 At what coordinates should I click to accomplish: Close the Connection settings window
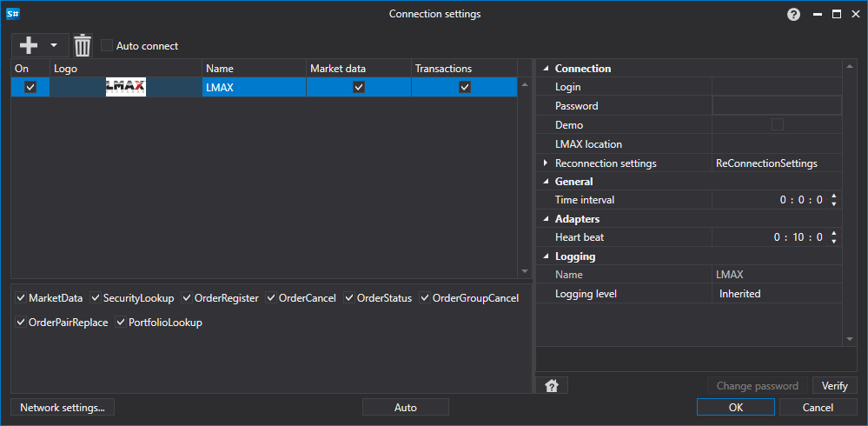855,15
